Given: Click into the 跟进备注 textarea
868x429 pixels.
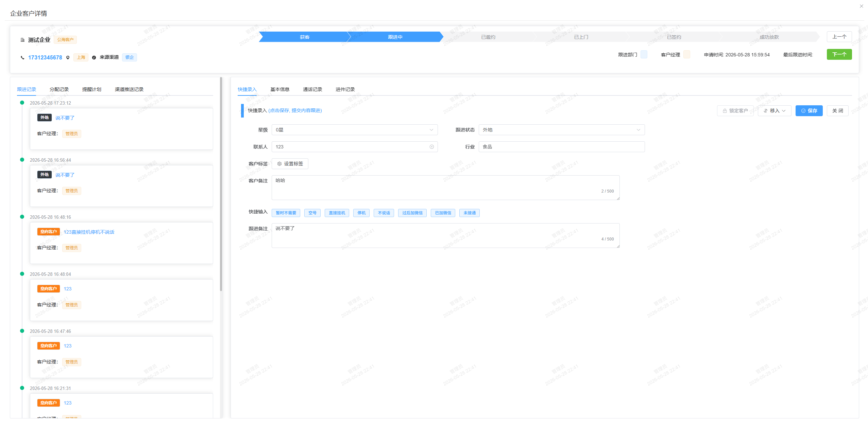Looking at the screenshot, I should [x=445, y=235].
